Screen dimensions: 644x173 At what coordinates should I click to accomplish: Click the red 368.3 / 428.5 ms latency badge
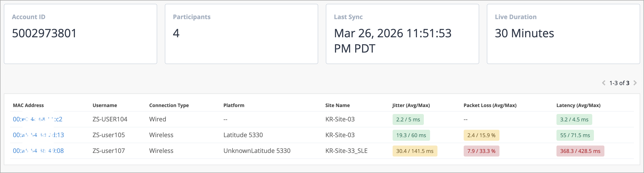pos(580,151)
